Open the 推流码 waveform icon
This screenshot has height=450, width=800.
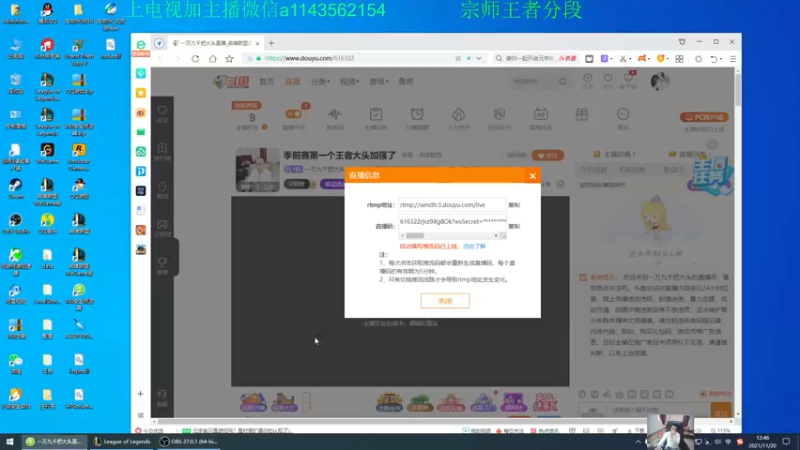[335, 115]
